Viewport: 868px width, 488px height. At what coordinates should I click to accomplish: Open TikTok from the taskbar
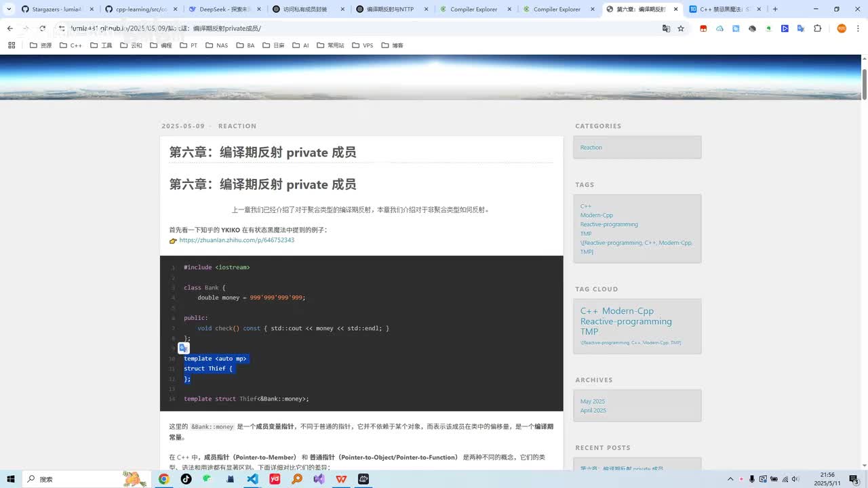point(186,479)
